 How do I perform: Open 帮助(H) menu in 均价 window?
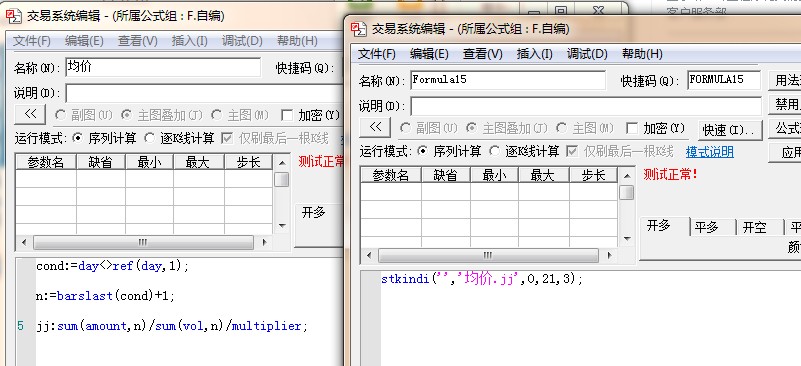click(x=297, y=41)
